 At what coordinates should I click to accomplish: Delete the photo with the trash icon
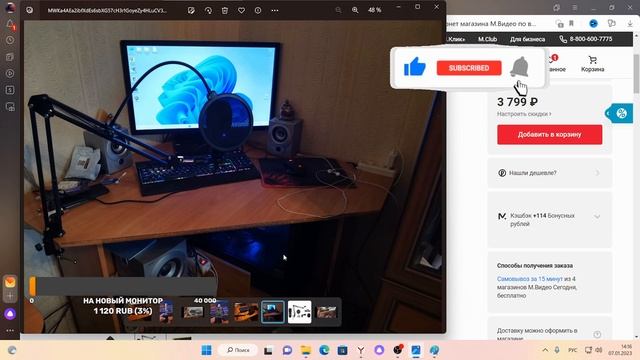225,11
